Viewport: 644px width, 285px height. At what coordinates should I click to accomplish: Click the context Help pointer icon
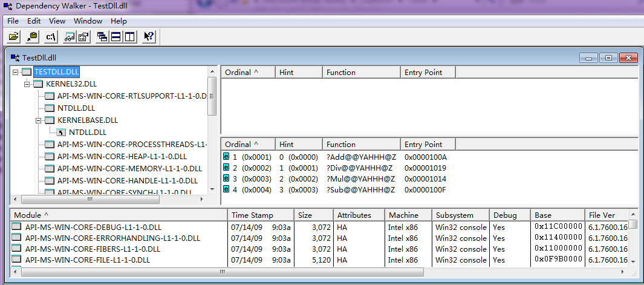pos(149,37)
